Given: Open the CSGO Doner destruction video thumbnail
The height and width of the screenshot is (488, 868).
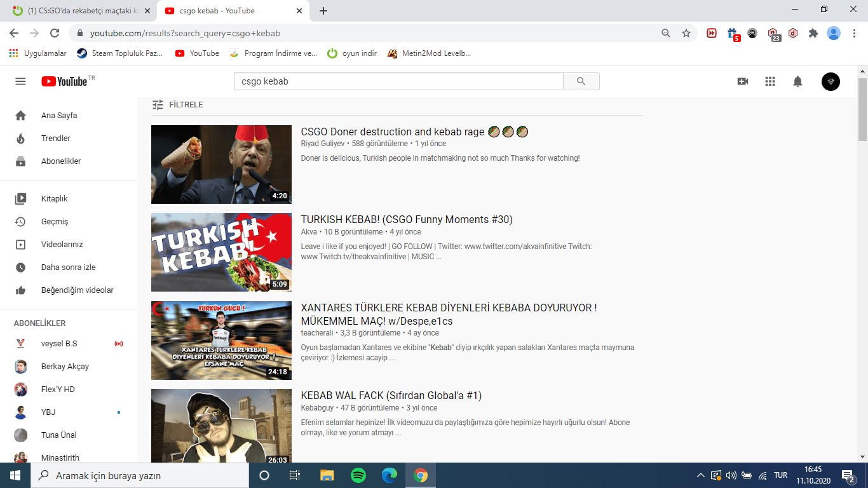Looking at the screenshot, I should pos(221,165).
